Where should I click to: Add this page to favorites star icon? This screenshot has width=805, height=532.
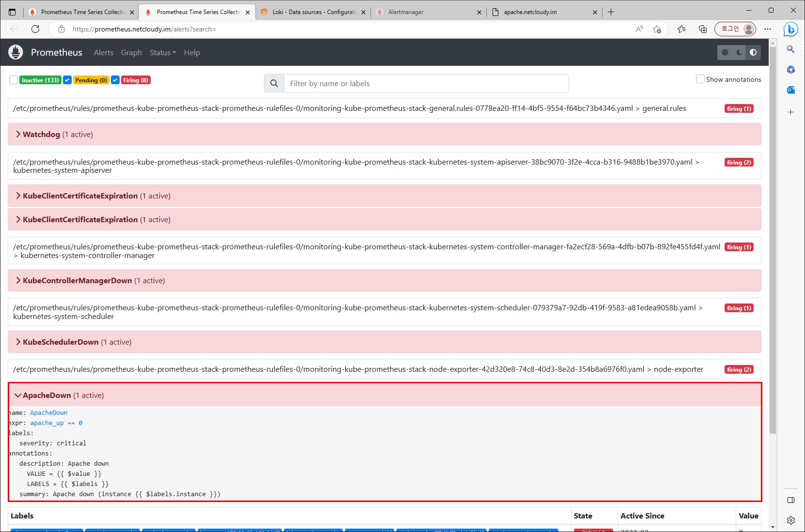pos(657,29)
